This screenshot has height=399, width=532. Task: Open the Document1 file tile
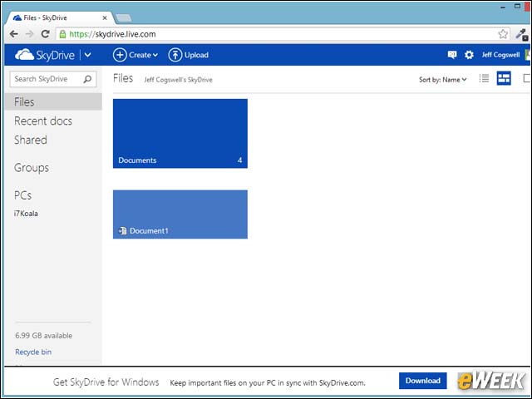click(x=180, y=214)
